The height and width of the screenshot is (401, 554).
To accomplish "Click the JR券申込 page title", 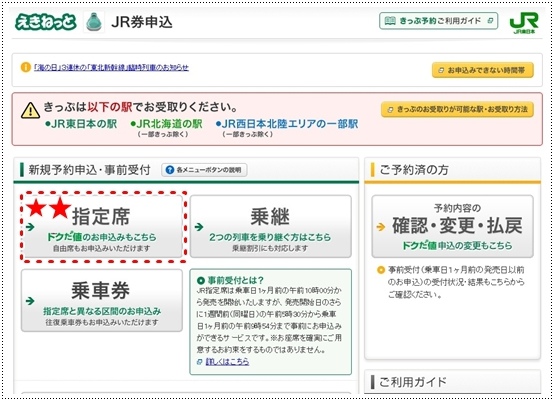I will click(x=142, y=22).
